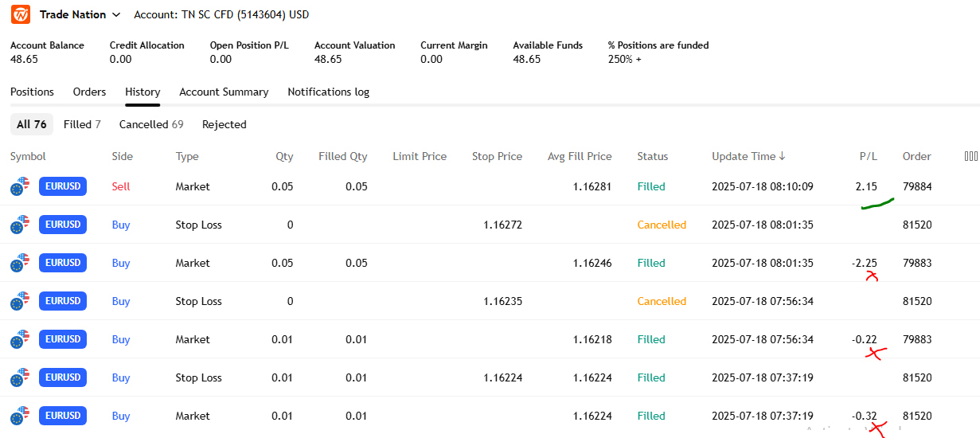Screen dimensions: 980x438
Task: Click the EURUSD badge on the -0.22 P/L row
Action: click(x=63, y=339)
